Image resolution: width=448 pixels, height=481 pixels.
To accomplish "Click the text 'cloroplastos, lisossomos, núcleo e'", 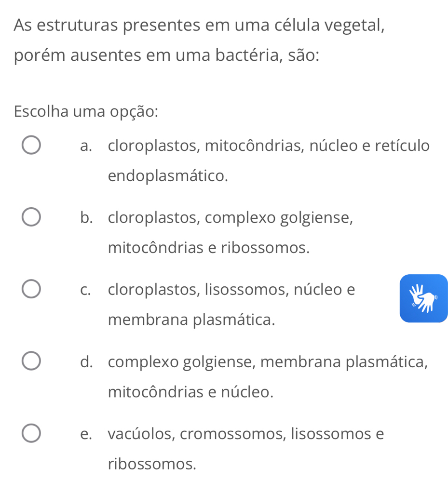I will click(231, 290).
